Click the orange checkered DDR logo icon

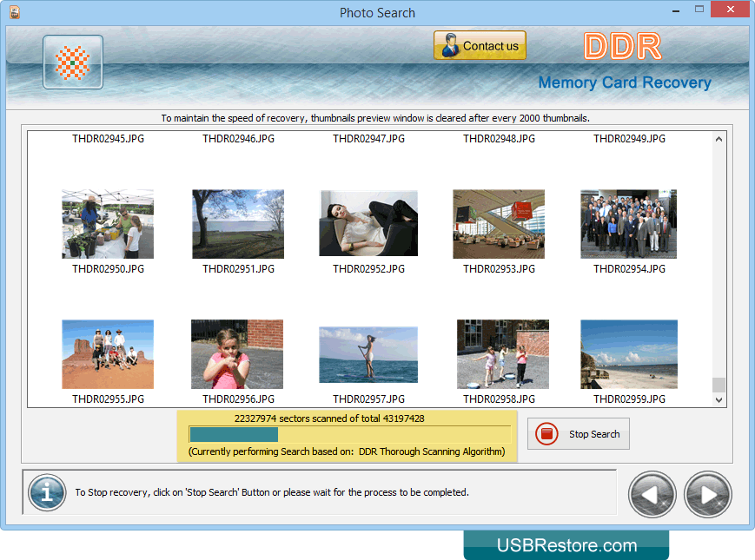(73, 62)
